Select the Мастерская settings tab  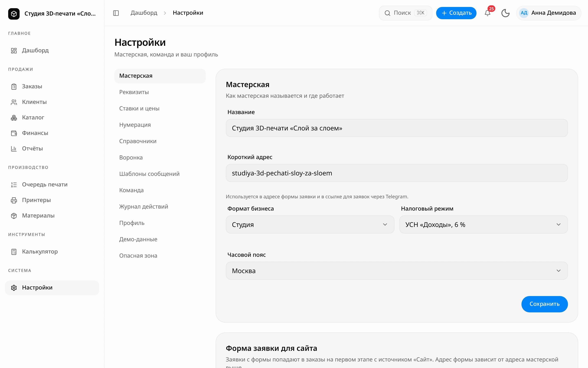point(160,76)
